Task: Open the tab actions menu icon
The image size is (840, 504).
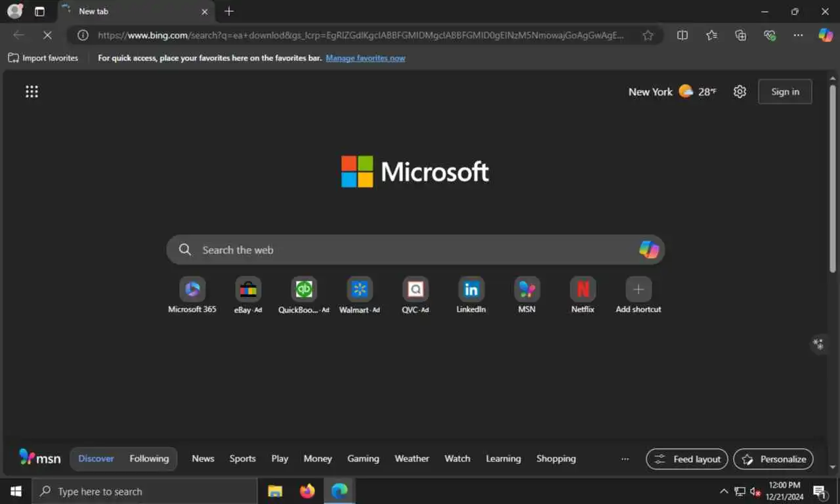Action: 39,11
